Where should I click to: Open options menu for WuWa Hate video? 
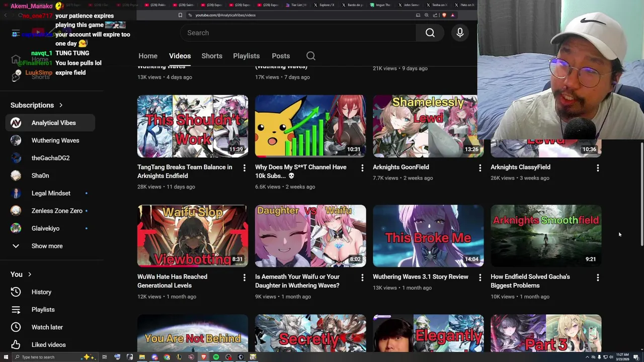[245, 278]
